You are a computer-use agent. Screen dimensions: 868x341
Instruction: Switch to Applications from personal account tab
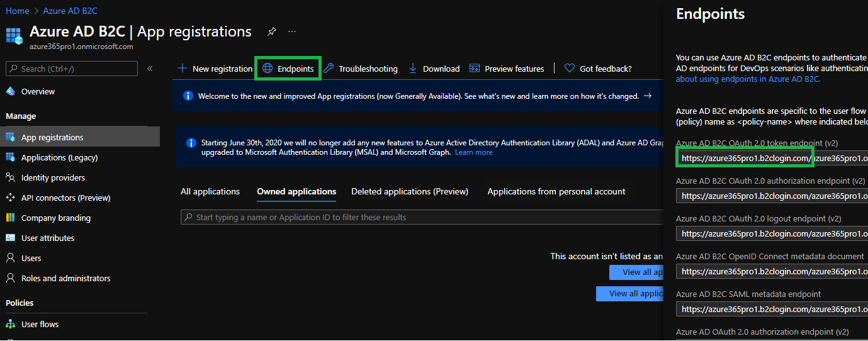coord(556,191)
